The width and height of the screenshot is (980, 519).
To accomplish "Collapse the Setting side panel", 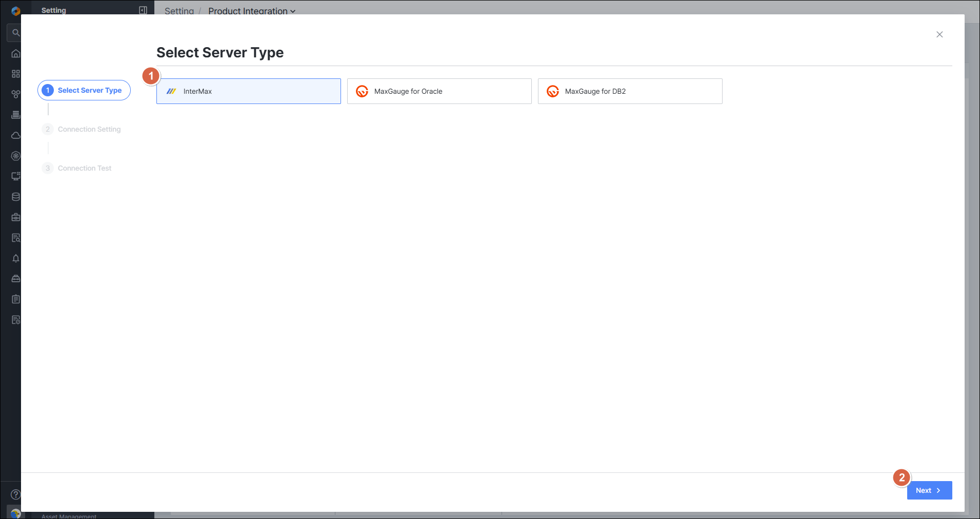I will point(143,10).
